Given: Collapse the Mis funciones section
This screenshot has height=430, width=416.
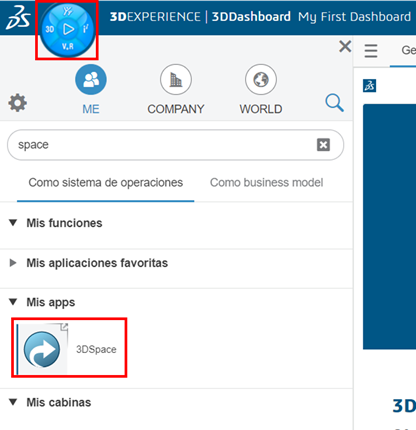Looking at the screenshot, I should (13, 223).
